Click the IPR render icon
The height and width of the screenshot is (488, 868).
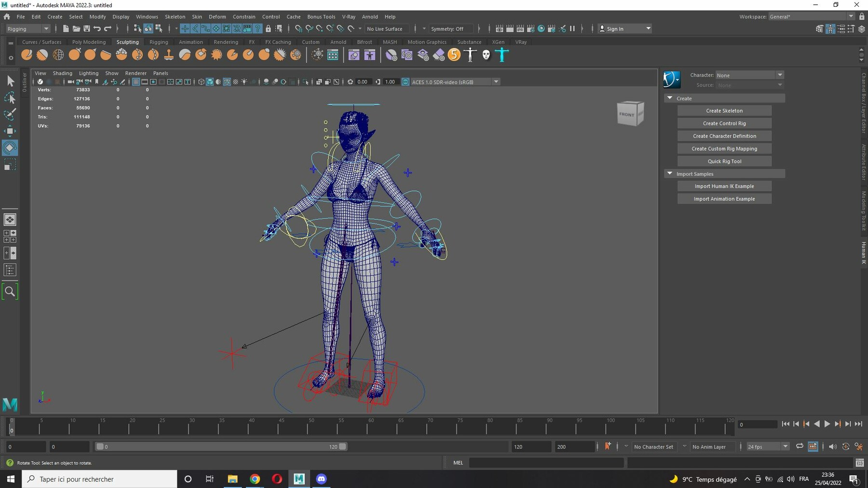(520, 29)
